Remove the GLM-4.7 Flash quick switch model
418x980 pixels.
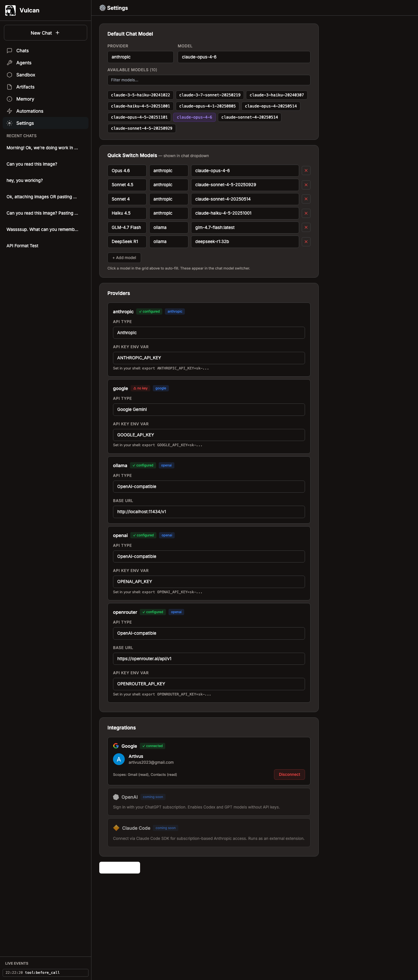306,227
